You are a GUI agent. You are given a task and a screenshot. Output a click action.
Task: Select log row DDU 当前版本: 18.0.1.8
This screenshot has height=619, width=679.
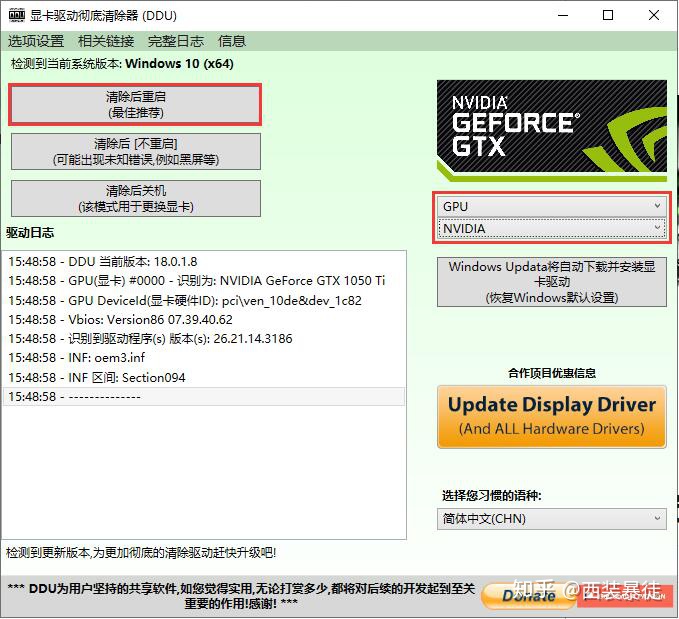[x=204, y=262]
